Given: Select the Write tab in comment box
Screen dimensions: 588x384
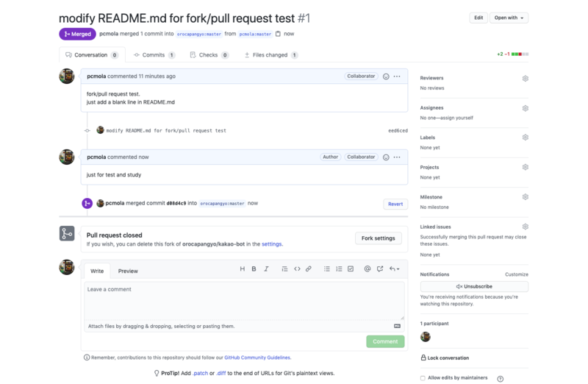Looking at the screenshot, I should (97, 271).
